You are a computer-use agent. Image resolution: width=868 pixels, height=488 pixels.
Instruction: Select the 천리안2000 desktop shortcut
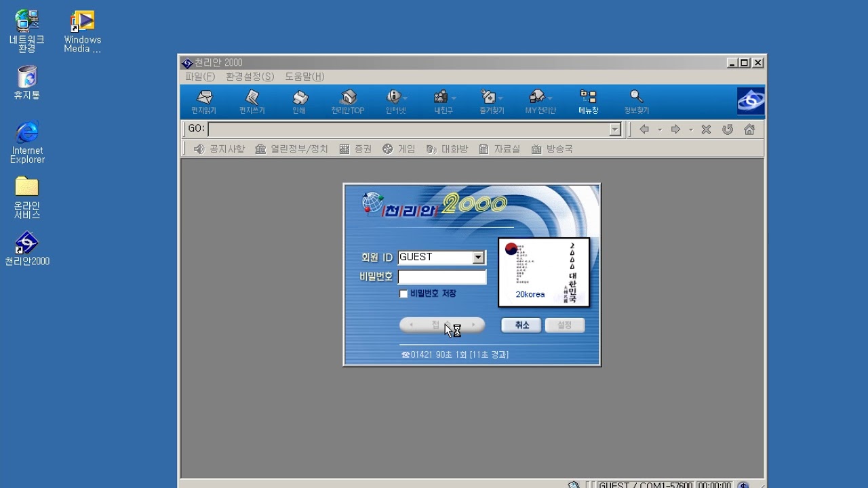point(27,248)
